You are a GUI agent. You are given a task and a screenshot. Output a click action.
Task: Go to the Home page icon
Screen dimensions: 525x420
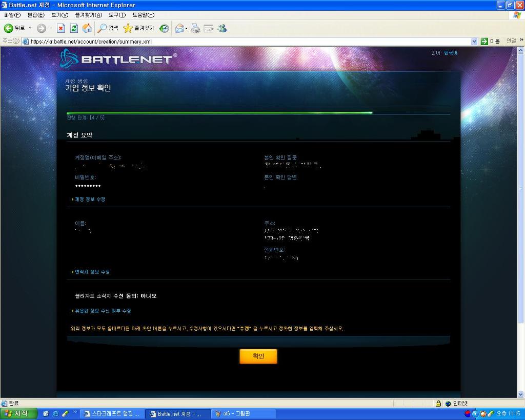(87, 29)
